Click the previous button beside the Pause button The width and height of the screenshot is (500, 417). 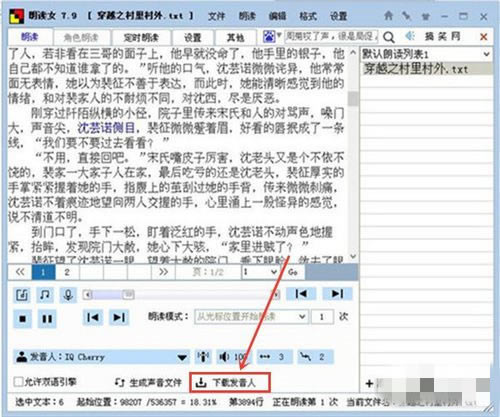[x=92, y=317]
